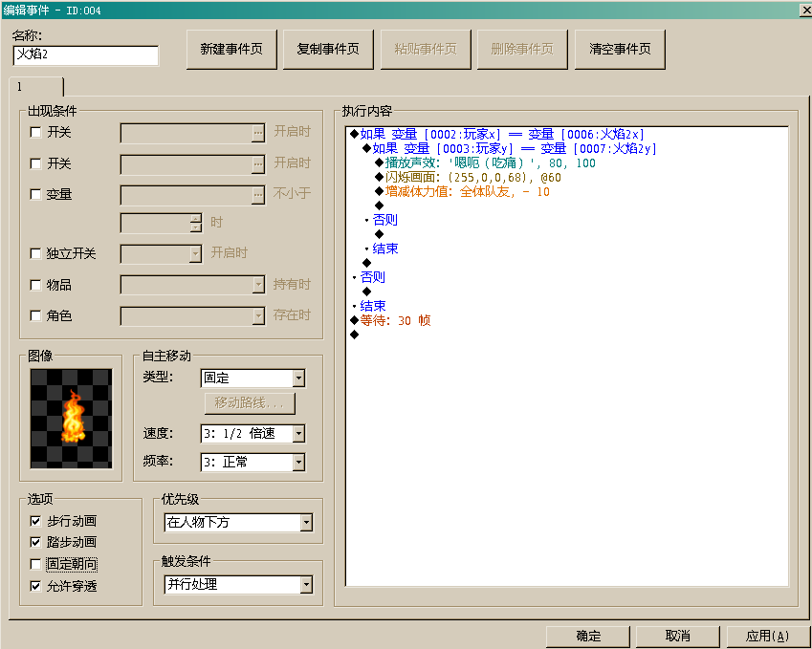Open the 速度 dropdown showing 1/2 倍速
Image resolution: width=812 pixels, height=649 pixels.
(252, 434)
